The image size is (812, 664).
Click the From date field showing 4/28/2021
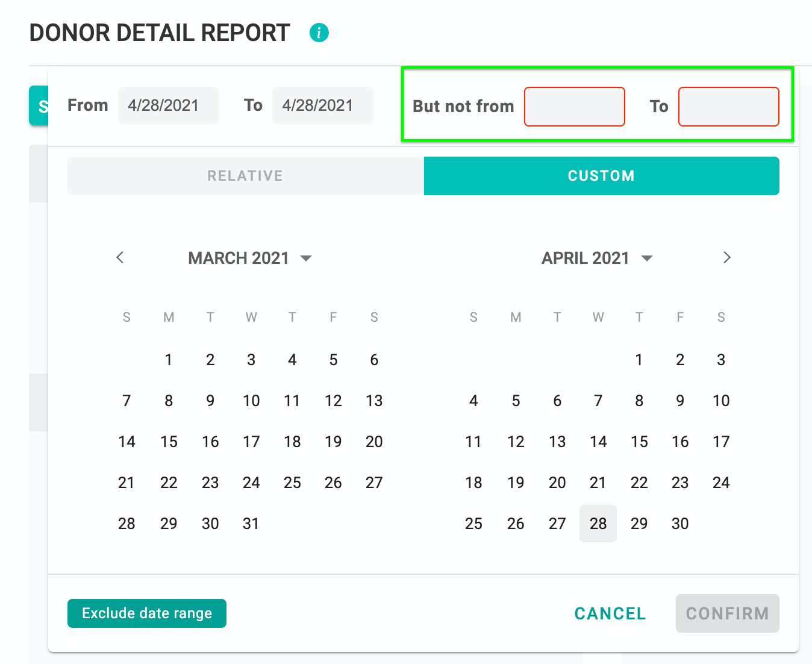168,105
